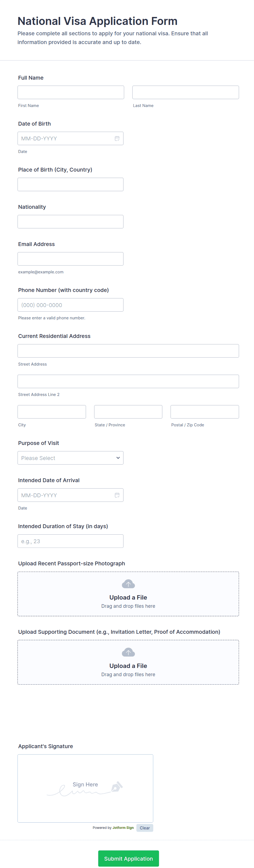The height and width of the screenshot is (868, 254).
Task: Click the Last Name input box
Action: pos(185,92)
